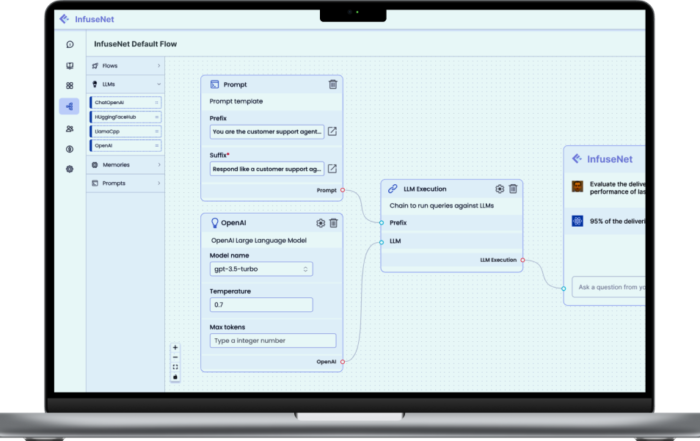Viewport: 700px width, 441px height.
Task: Delete the Prompt node with trash icon
Action: tap(333, 84)
